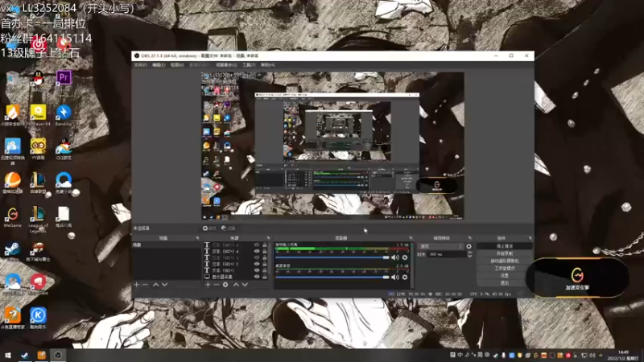Increase transition duration with the up stepper arrow
The height and width of the screenshot is (362, 644).
(x=469, y=253)
